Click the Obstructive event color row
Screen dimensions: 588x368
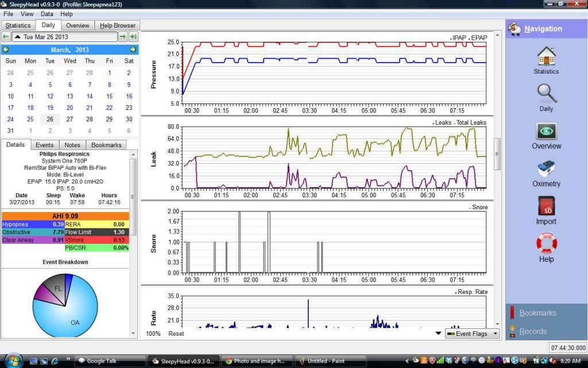(33, 232)
